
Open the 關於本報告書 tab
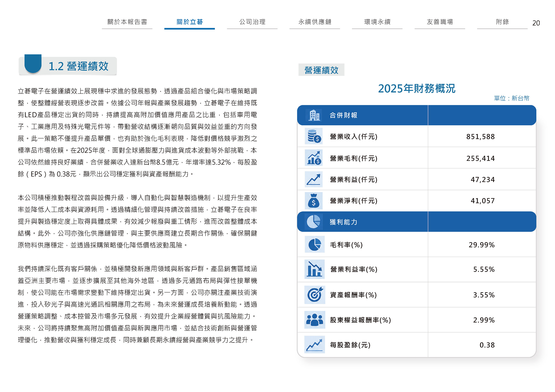pyautogui.click(x=127, y=22)
